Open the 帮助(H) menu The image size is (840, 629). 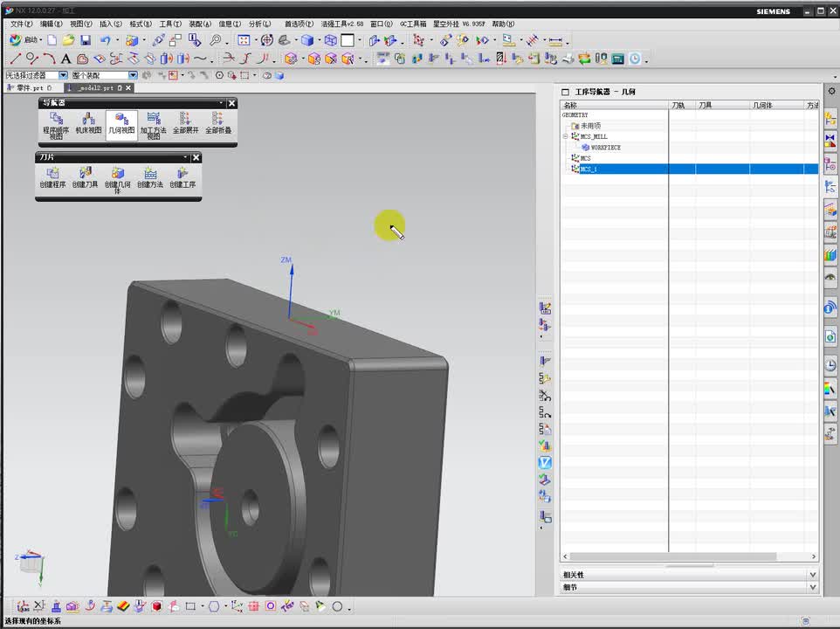[503, 24]
